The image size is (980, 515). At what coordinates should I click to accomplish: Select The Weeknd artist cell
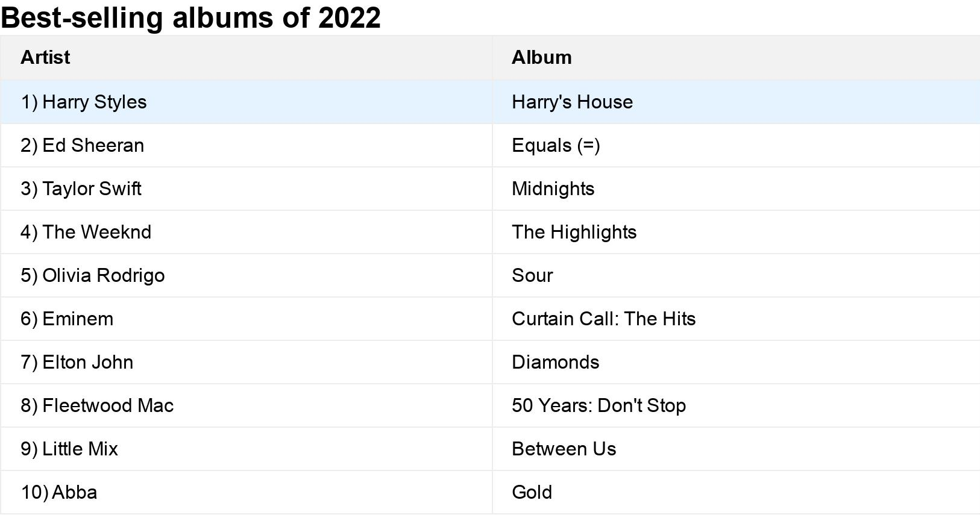86,232
